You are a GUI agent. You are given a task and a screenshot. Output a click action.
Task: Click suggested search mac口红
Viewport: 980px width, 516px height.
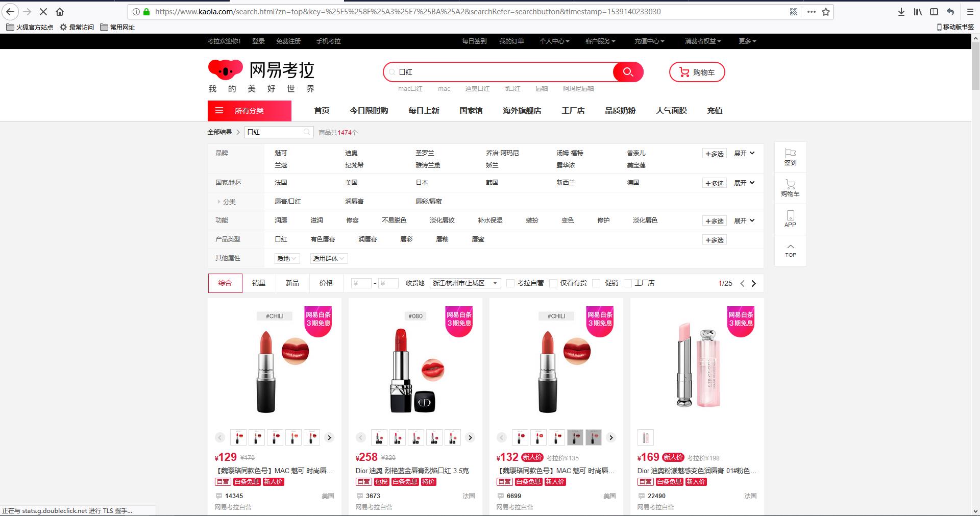point(410,89)
